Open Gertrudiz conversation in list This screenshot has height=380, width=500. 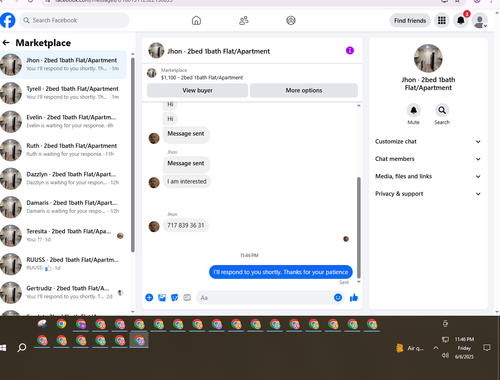pos(63,292)
